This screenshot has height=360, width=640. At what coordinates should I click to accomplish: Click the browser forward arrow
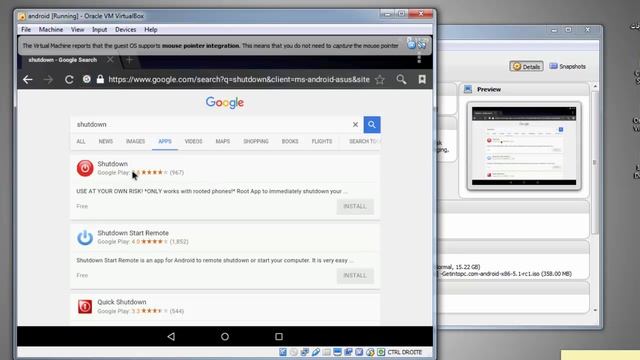click(48, 80)
